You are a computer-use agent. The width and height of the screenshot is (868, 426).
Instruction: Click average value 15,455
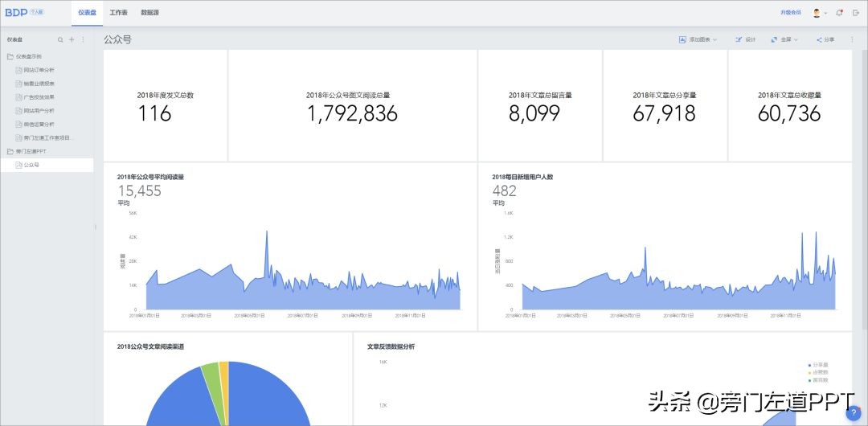(140, 191)
